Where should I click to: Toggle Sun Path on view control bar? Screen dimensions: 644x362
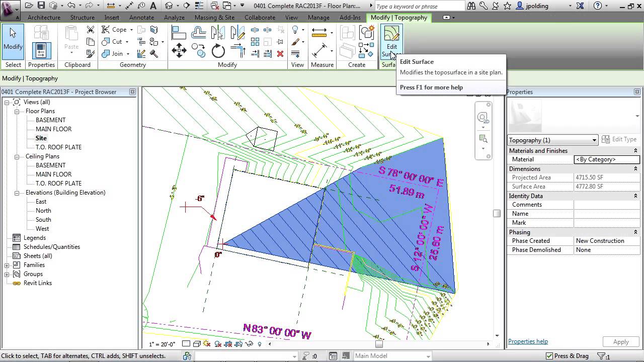pos(207,344)
